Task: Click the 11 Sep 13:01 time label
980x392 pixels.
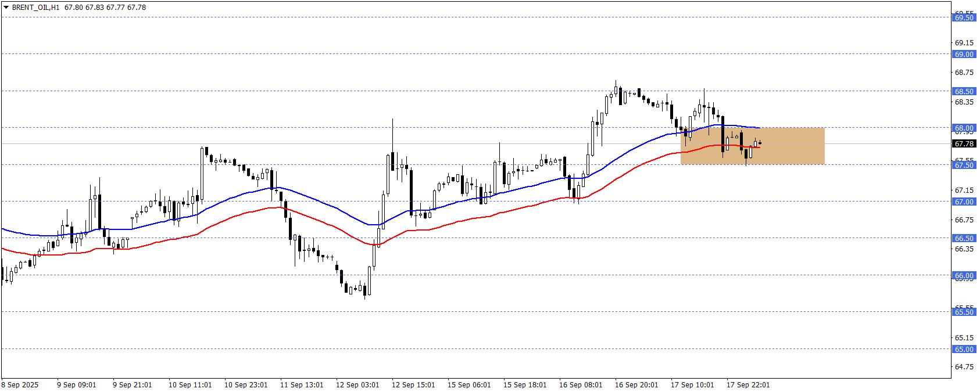Action: coord(302,384)
